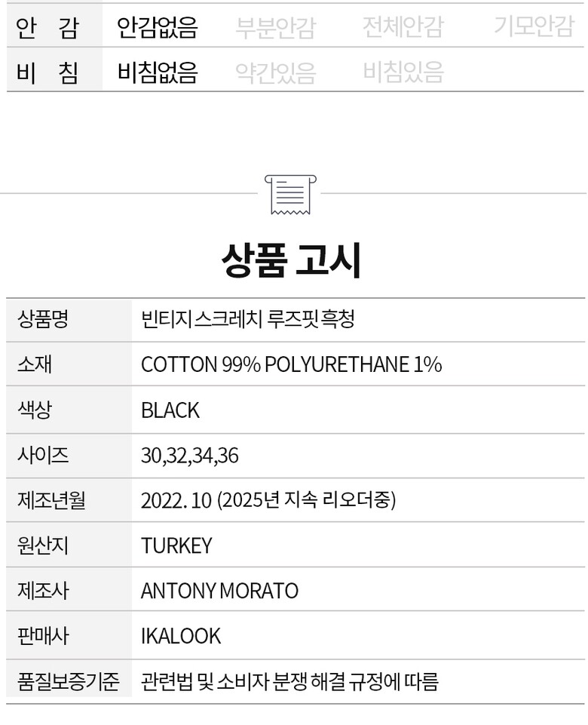Screen dimensions: 588x725
Task: Click the 안감 row label
Action: click(x=47, y=27)
